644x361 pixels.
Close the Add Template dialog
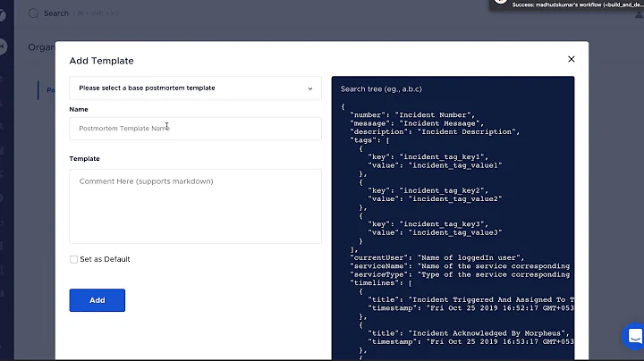(571, 59)
